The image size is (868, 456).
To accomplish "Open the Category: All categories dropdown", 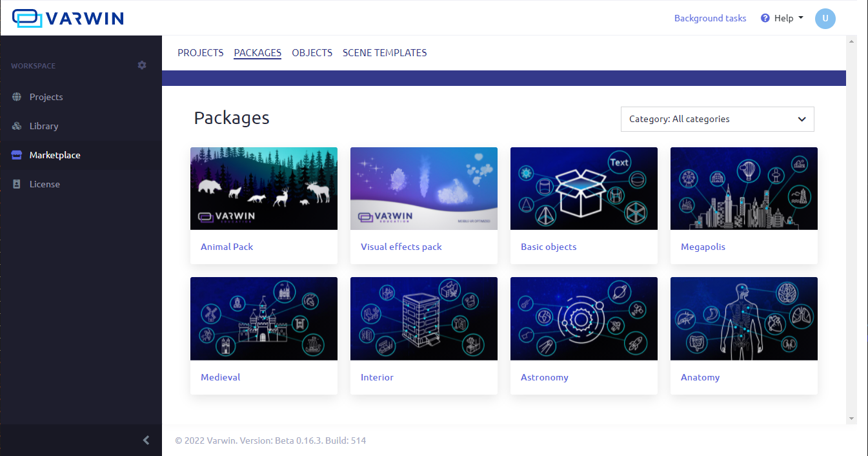I will [717, 119].
